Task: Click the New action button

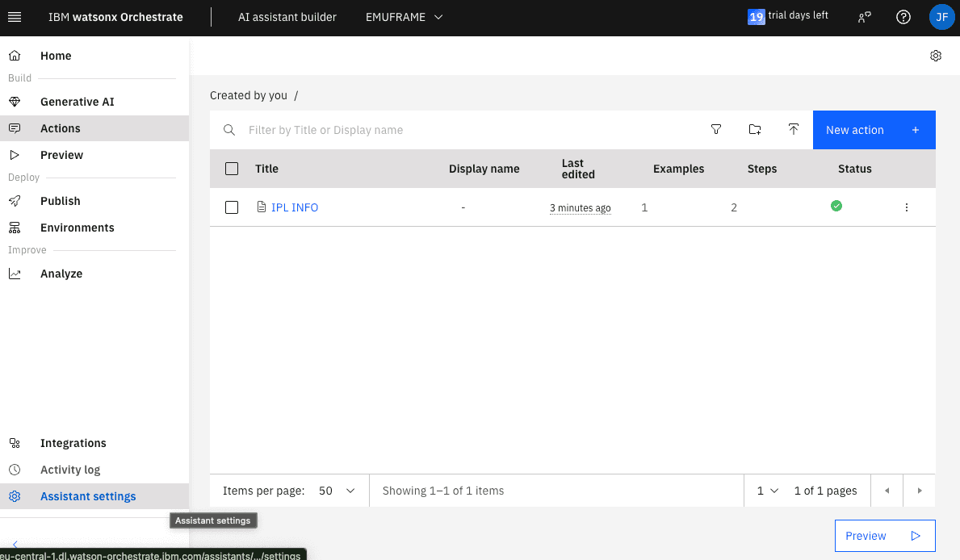Action: click(x=874, y=130)
